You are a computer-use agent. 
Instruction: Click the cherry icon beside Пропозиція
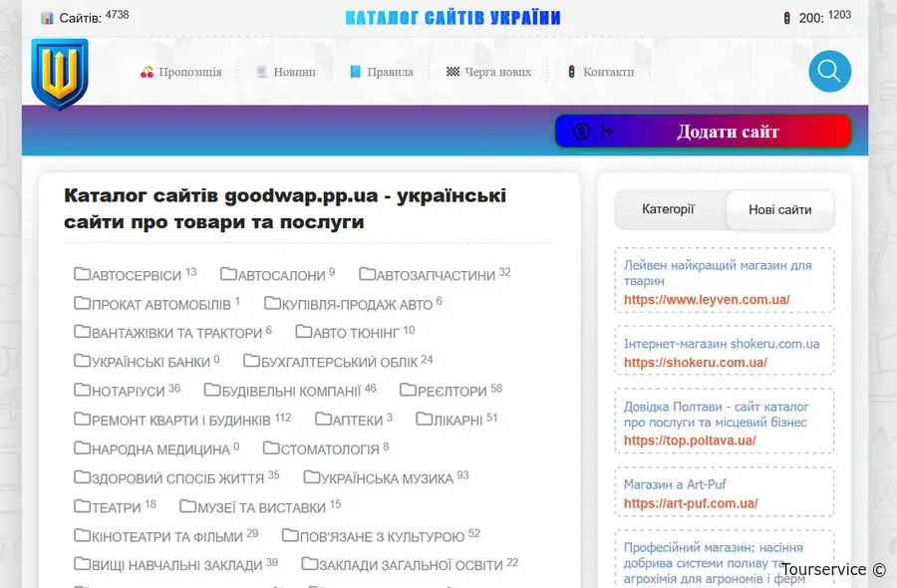(x=148, y=72)
